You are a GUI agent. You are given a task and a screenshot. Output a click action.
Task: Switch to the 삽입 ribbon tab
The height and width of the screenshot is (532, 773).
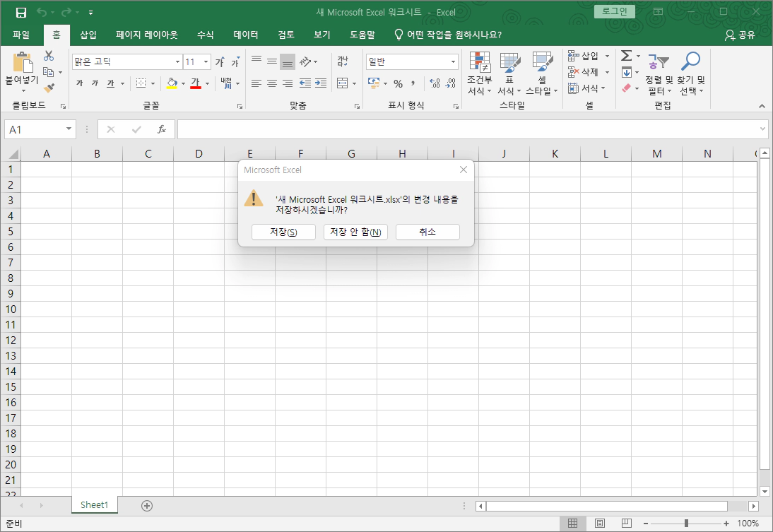pyautogui.click(x=88, y=35)
